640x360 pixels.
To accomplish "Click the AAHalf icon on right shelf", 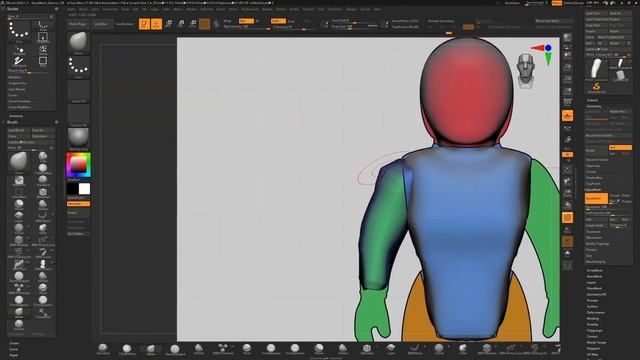I will (567, 91).
